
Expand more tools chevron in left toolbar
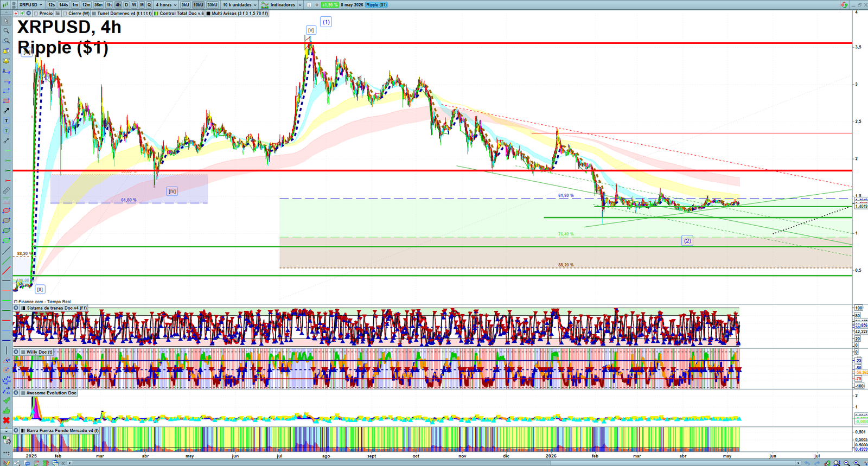click(x=7, y=431)
